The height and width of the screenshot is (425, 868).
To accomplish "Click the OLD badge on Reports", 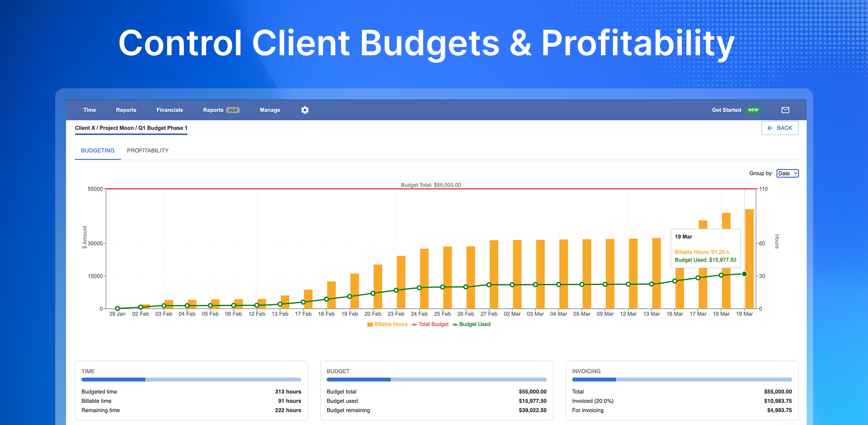I will 233,110.
